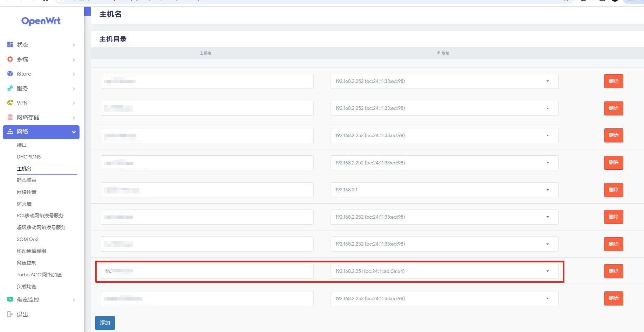The height and width of the screenshot is (332, 644).
Task: Open the 静态路由 page
Action: (x=27, y=180)
